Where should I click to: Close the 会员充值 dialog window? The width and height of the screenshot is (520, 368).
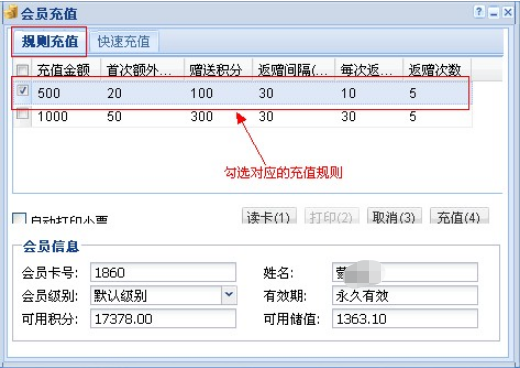pos(508,13)
